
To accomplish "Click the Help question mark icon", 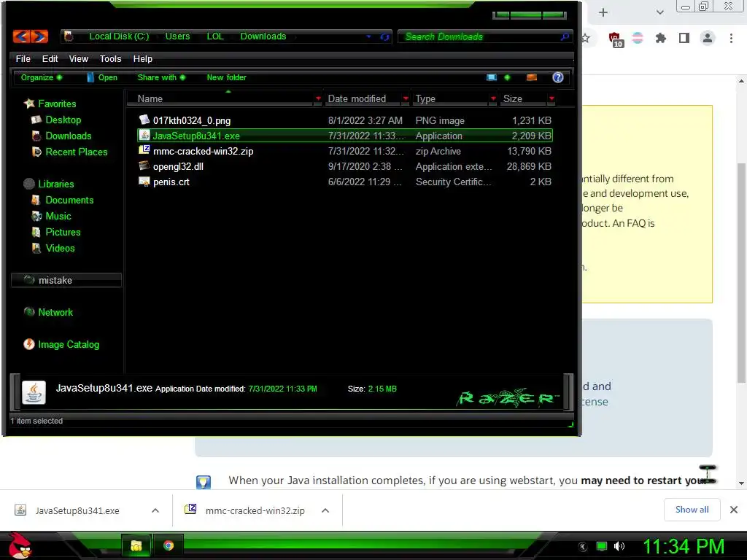I will [558, 77].
